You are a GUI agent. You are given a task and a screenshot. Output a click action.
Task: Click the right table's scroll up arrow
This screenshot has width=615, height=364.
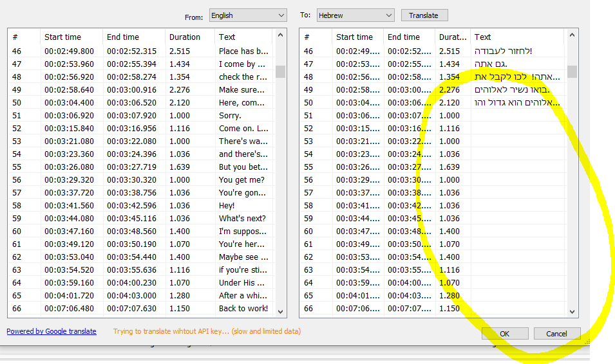click(x=572, y=35)
